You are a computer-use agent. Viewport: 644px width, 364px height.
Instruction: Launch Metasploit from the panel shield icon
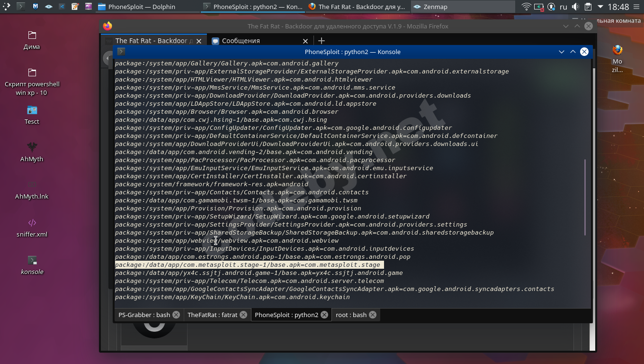click(36, 7)
